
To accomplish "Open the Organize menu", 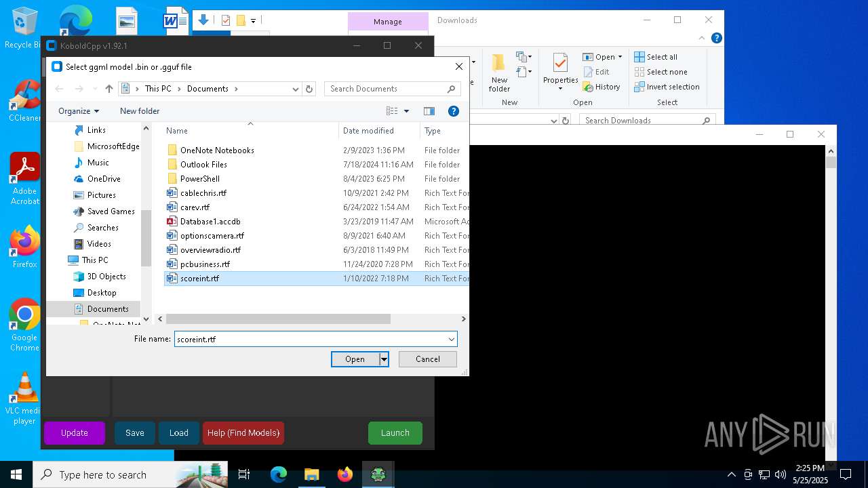I will (x=79, y=111).
